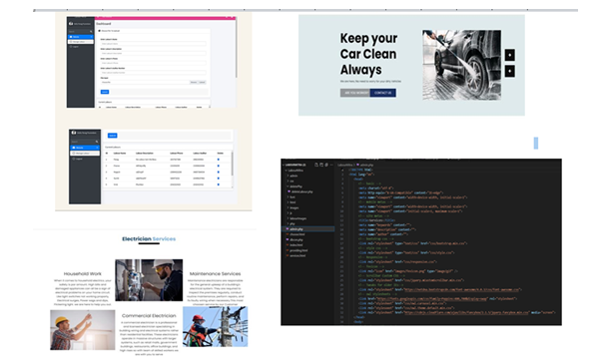Click blue Submit button below the file input

(105, 92)
